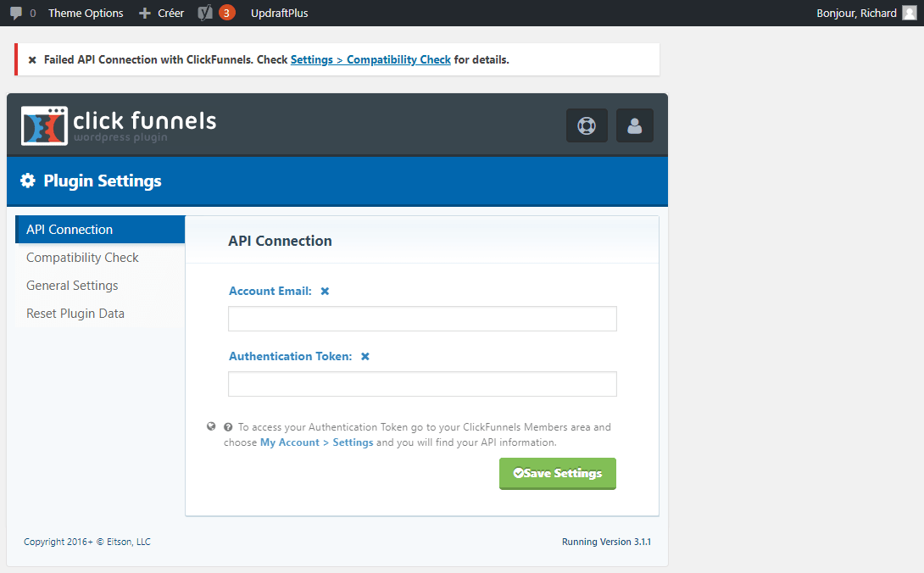Click Richard's avatar in admin bar
The width and height of the screenshot is (924, 573).
tap(910, 13)
